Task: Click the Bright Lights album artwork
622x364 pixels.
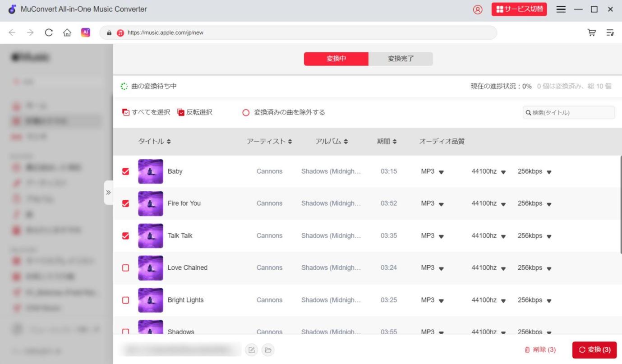Action: 151,300
